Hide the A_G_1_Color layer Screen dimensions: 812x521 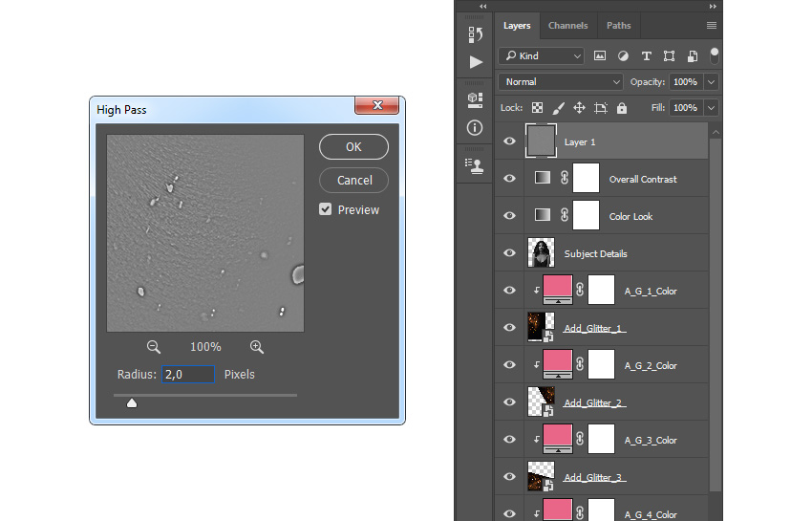click(x=509, y=291)
